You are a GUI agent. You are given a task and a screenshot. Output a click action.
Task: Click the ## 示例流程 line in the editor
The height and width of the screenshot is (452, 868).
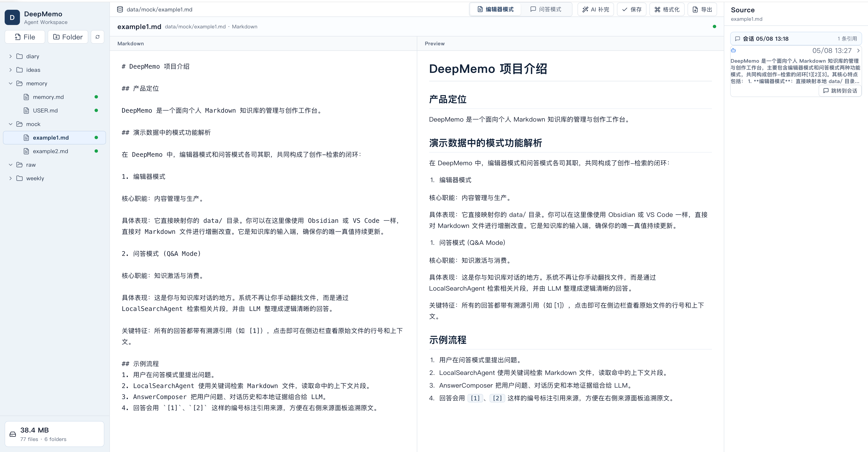(140, 364)
